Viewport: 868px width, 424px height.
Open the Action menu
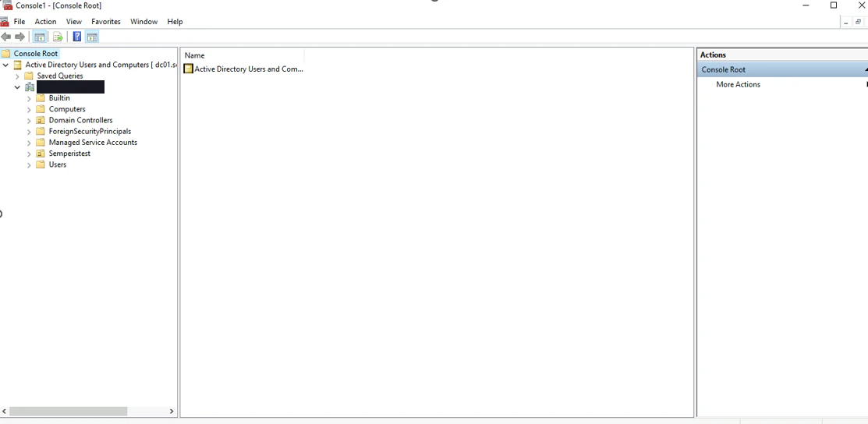pos(45,22)
